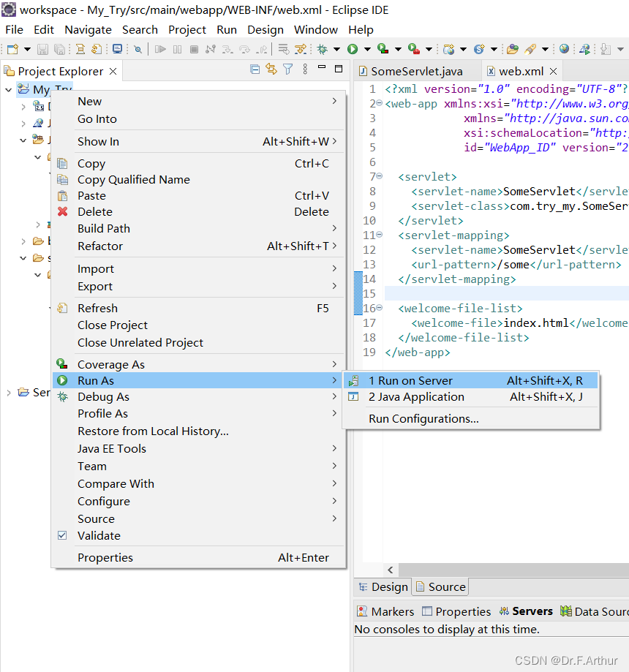Open Run Configurations dialog

coord(471,418)
